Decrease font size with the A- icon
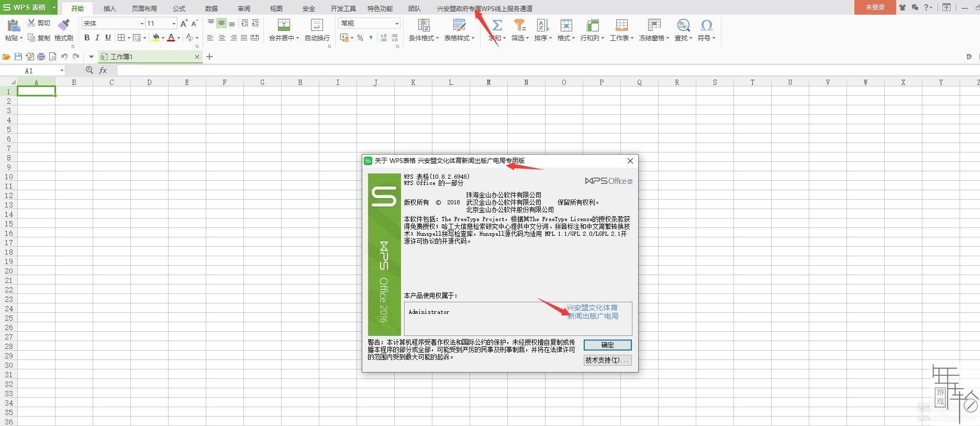 pyautogui.click(x=194, y=23)
